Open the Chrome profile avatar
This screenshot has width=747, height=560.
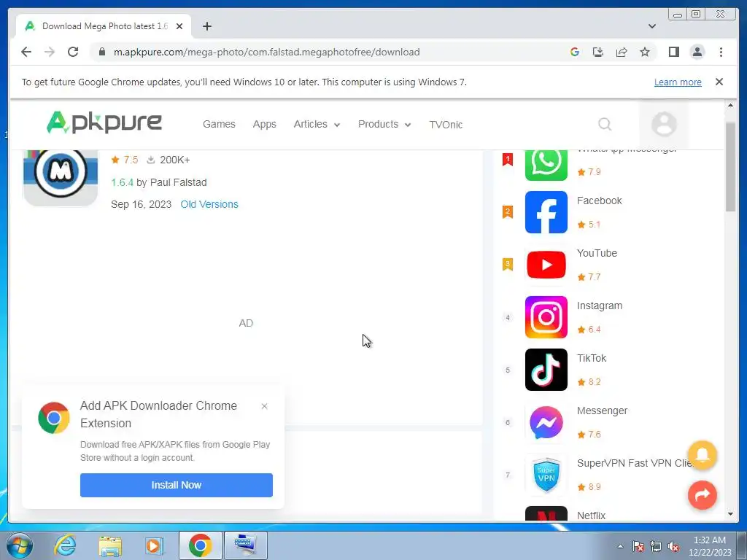coord(697,52)
